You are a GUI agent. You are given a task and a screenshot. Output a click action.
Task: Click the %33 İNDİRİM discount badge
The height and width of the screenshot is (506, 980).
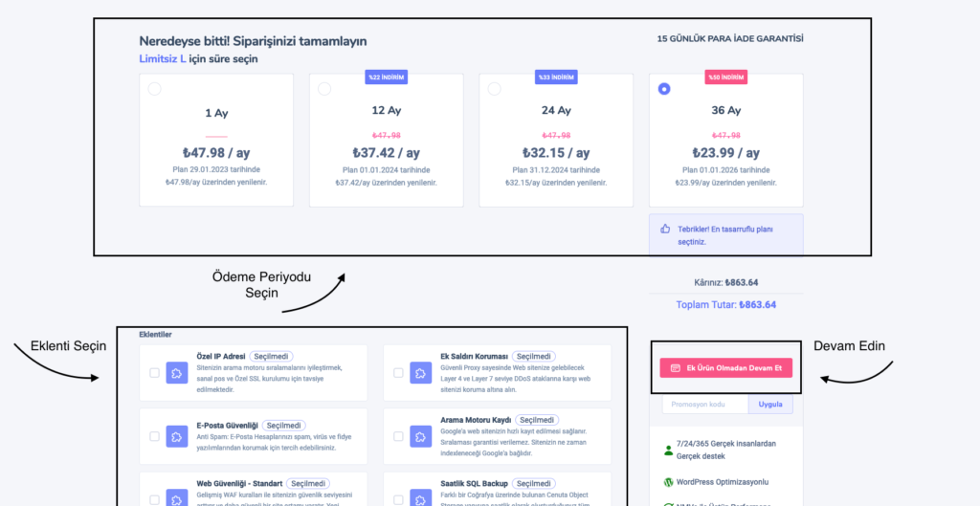tap(556, 77)
